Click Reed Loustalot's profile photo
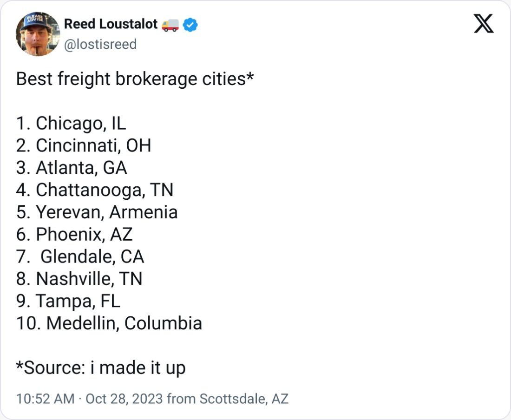This screenshot has height=420, width=511. click(x=38, y=34)
